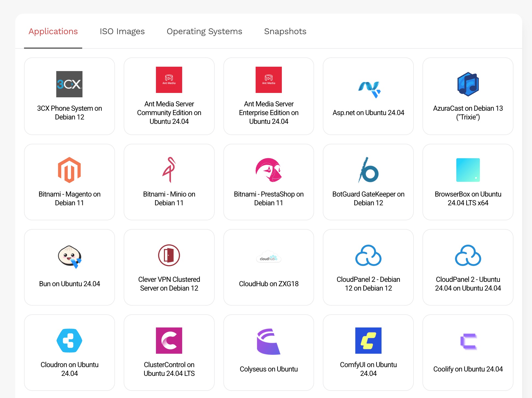Viewport: 532px width, 398px height.
Task: Select CloudPanel 2 Debian 12 card
Action: tap(368, 267)
